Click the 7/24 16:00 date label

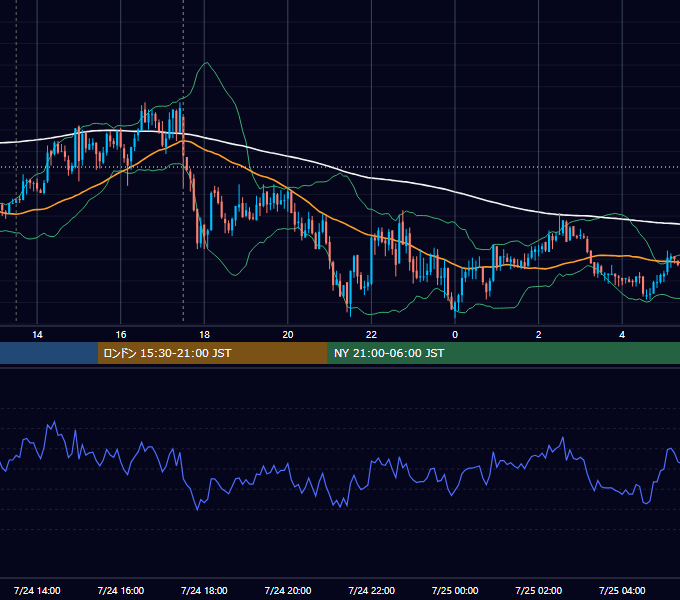[121, 590]
